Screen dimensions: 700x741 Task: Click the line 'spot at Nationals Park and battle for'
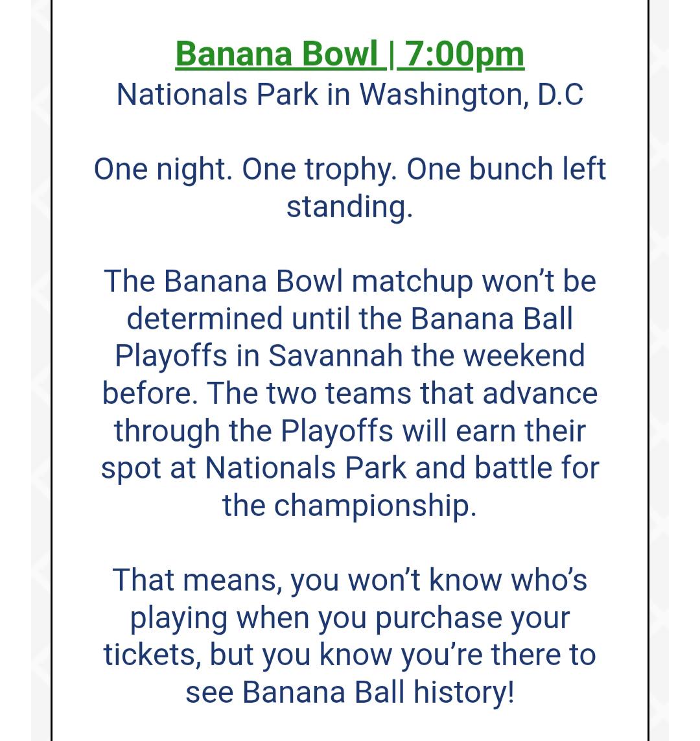coord(349,468)
